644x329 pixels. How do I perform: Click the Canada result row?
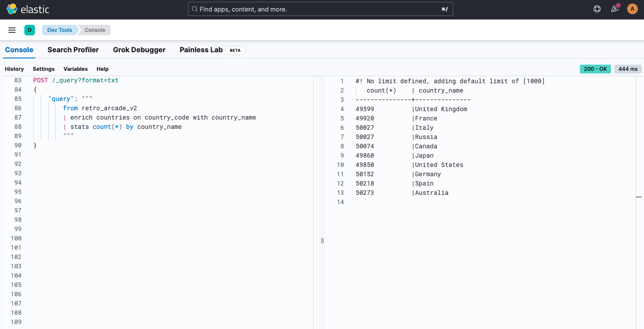[396, 146]
